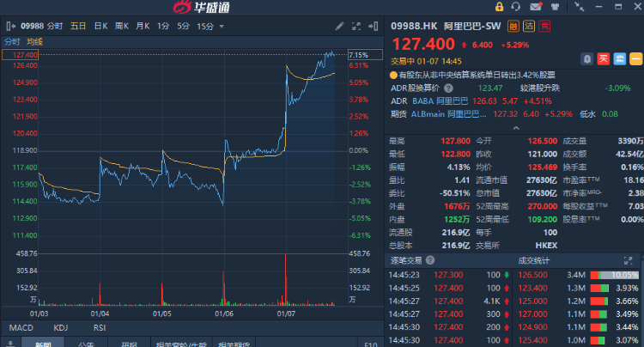This screenshot has height=347, width=644.
Task: Open the mail messages icon
Action: (536, 7)
